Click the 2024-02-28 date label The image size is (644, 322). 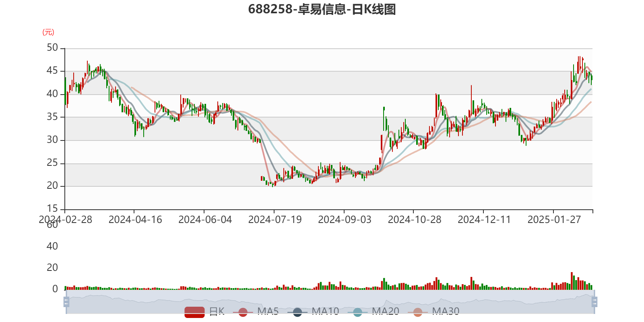point(65,220)
